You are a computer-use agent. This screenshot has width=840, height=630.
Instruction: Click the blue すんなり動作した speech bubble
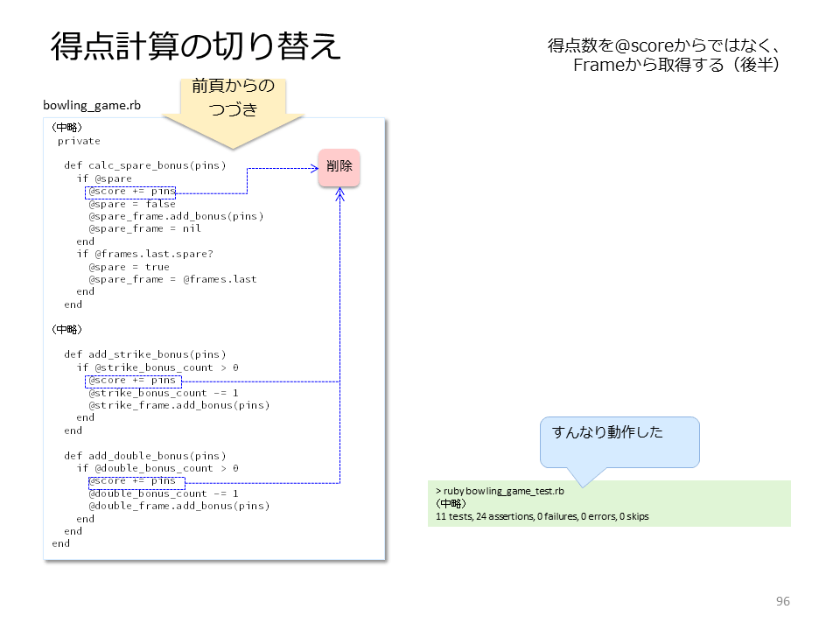click(x=619, y=443)
